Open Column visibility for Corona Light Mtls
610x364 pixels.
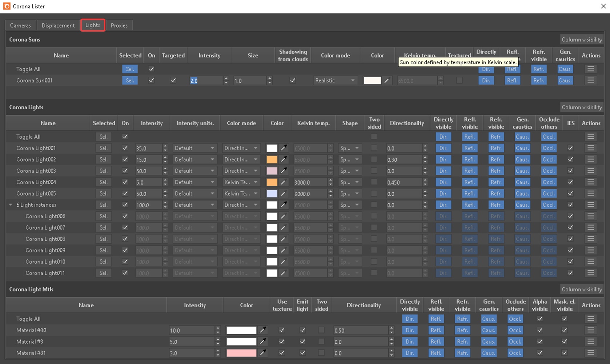pyautogui.click(x=582, y=289)
